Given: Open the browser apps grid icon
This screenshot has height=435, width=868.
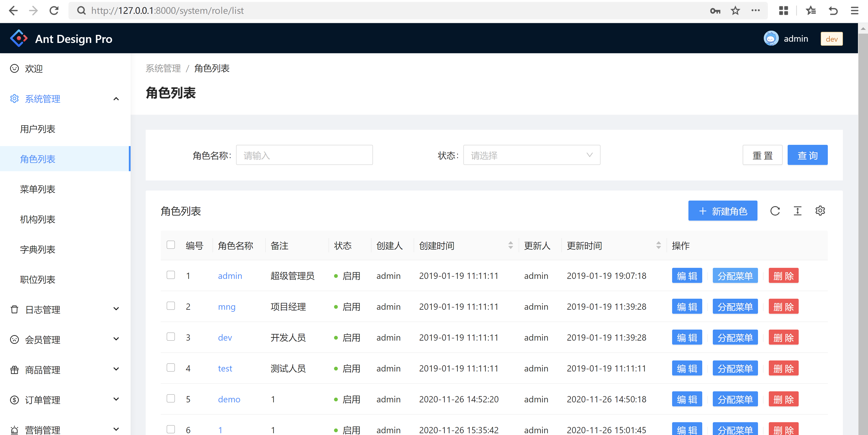Looking at the screenshot, I should tap(783, 11).
